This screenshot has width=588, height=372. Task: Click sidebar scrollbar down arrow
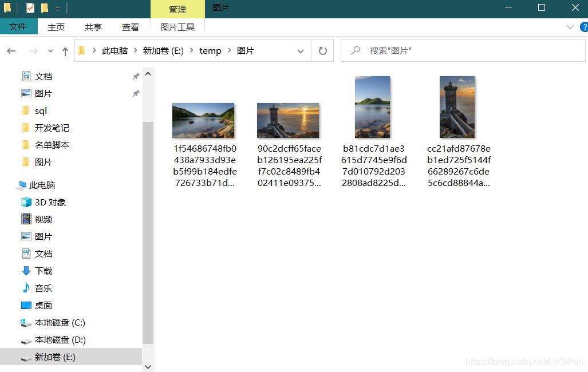(148, 367)
